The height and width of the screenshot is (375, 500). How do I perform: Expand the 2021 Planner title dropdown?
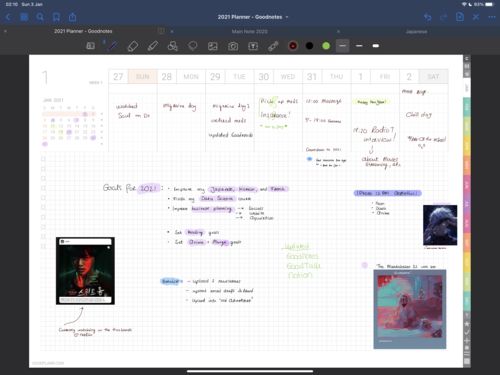click(x=287, y=17)
